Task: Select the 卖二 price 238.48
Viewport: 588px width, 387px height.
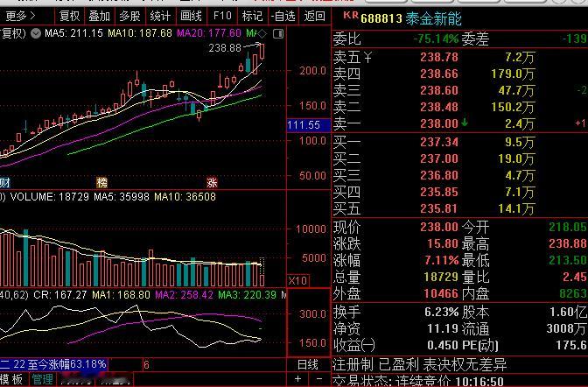Action: click(x=438, y=107)
